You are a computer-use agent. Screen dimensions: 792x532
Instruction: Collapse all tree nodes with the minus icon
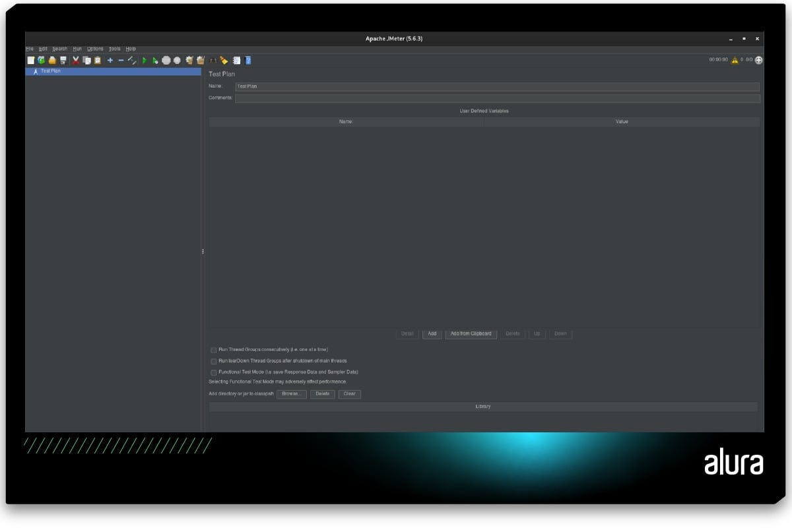coord(121,60)
